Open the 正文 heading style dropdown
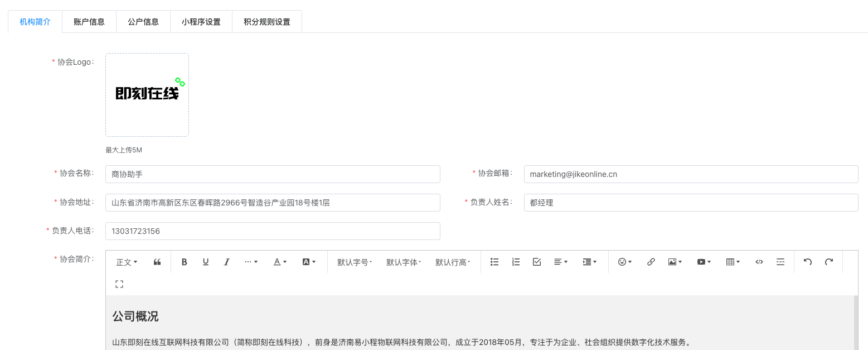868x350 pixels. (x=127, y=262)
